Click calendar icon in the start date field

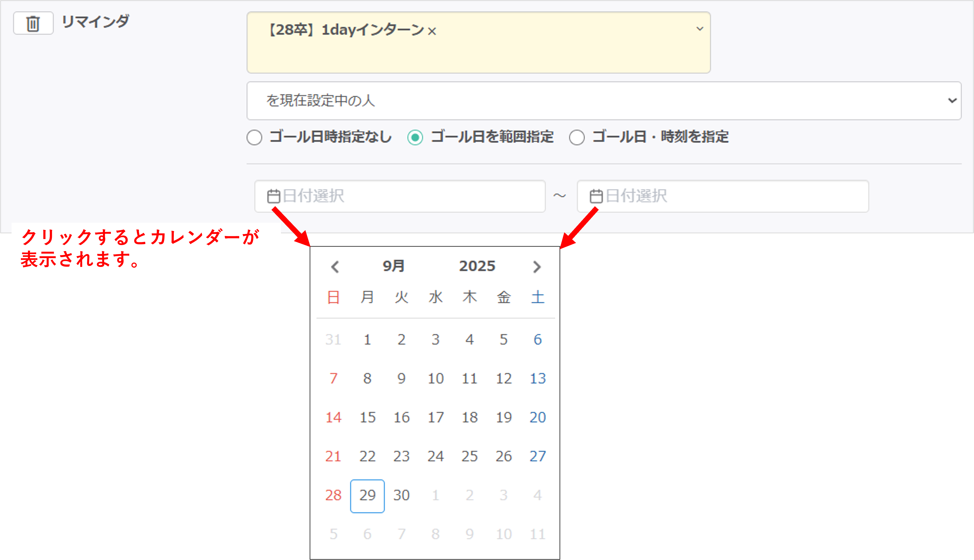pyautogui.click(x=274, y=196)
